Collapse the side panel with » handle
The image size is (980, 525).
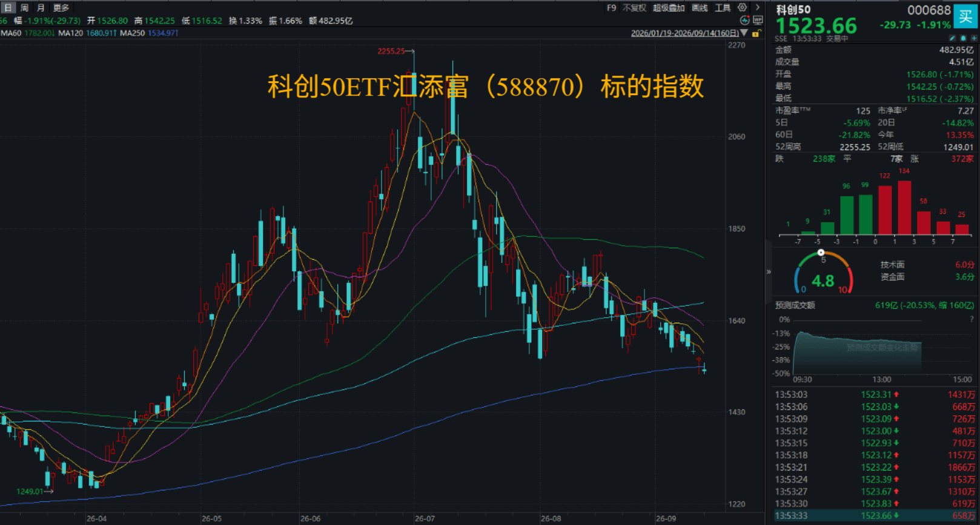tap(769, 272)
